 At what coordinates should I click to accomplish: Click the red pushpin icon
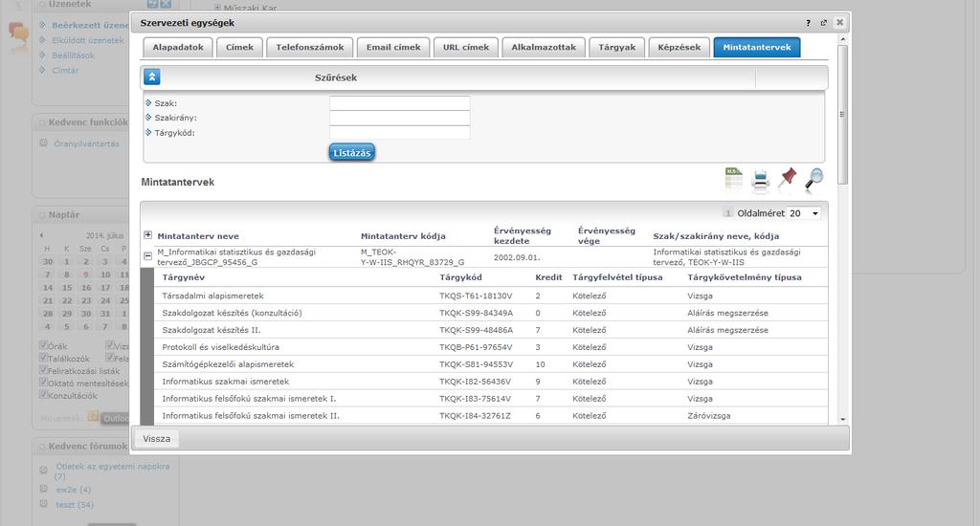787,179
